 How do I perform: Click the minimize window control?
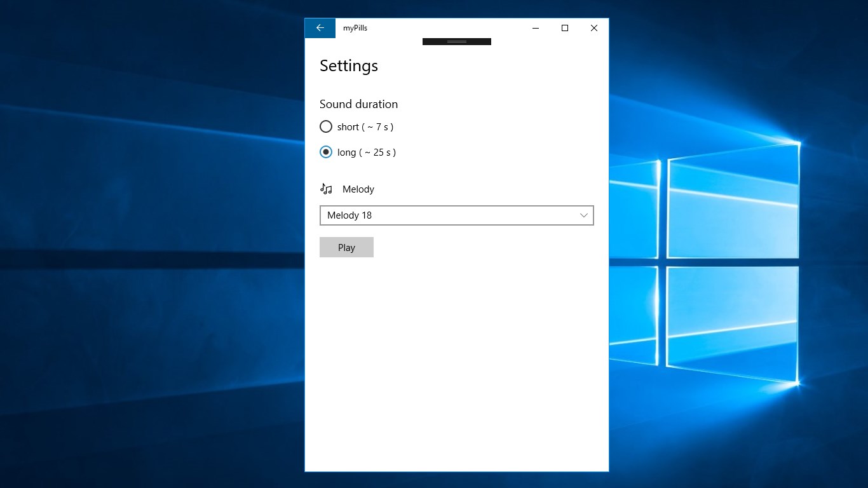click(x=535, y=28)
